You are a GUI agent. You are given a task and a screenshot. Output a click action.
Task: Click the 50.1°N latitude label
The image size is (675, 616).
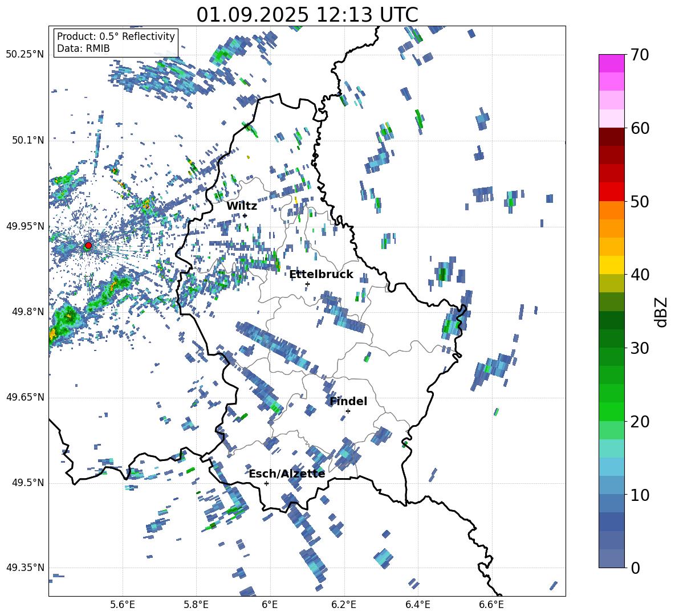(28, 140)
